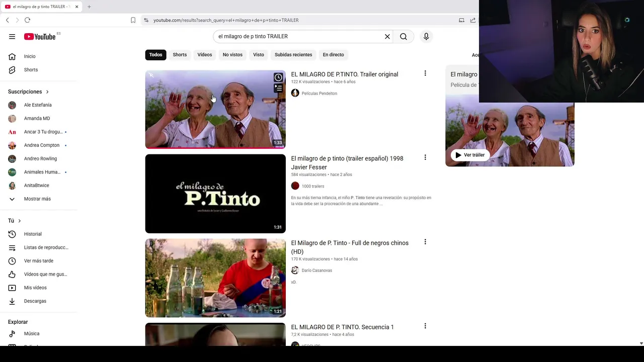Click the Ver tráiler button
Viewport: 644px width, 362px height.
tap(470, 155)
